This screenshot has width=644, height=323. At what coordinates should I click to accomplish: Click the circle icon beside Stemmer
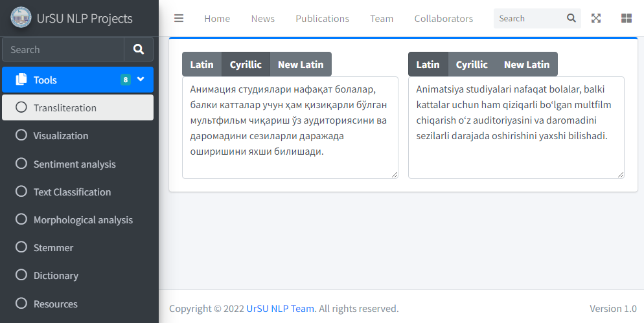(21, 247)
